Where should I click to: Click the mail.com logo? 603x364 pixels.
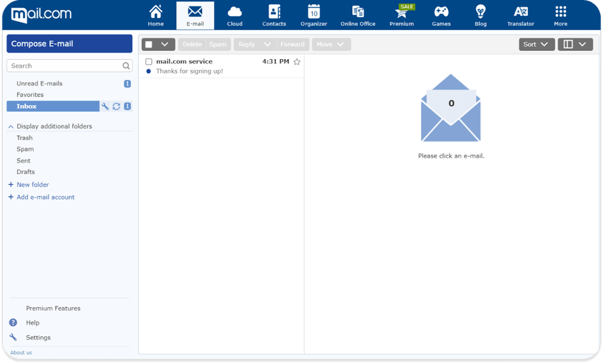(41, 15)
